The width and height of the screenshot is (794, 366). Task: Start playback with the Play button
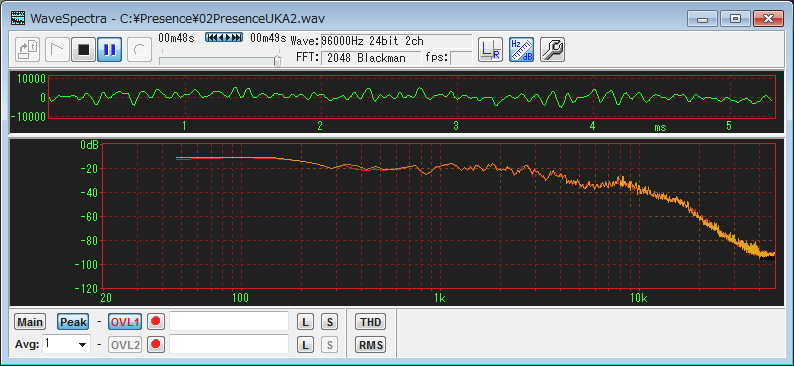(x=57, y=50)
